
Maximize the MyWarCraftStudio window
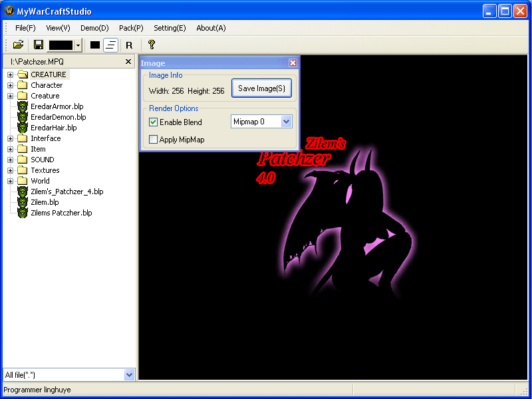click(505, 11)
